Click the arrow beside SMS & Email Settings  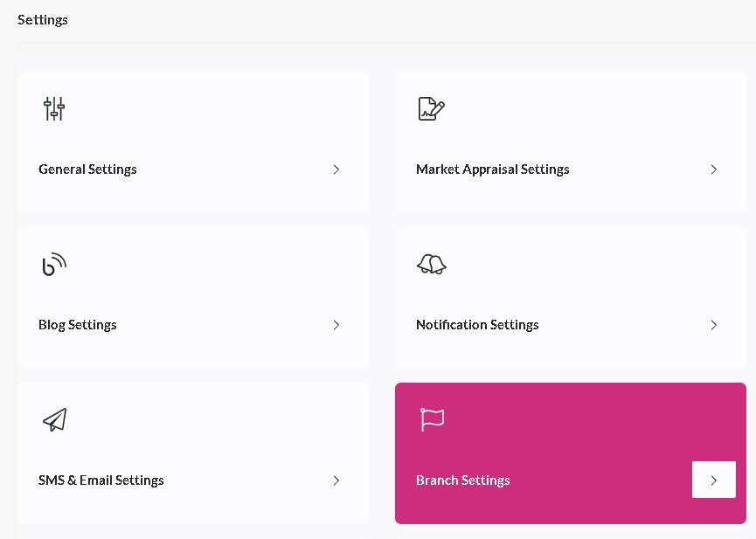(336, 480)
